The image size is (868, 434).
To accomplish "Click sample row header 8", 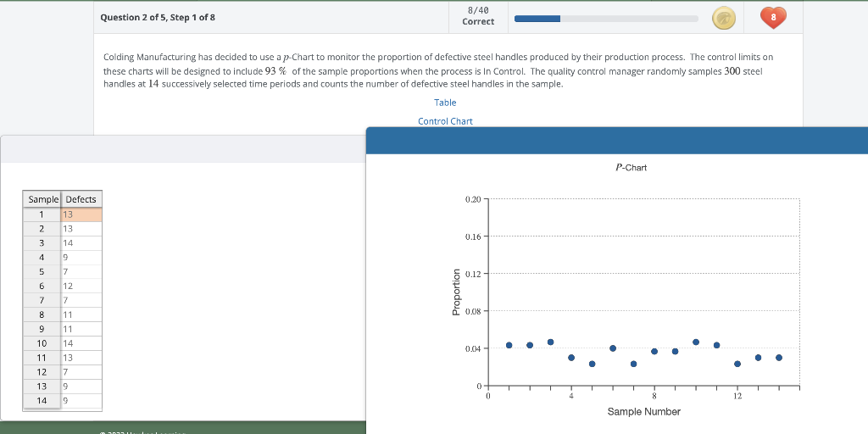I will 42,314.
